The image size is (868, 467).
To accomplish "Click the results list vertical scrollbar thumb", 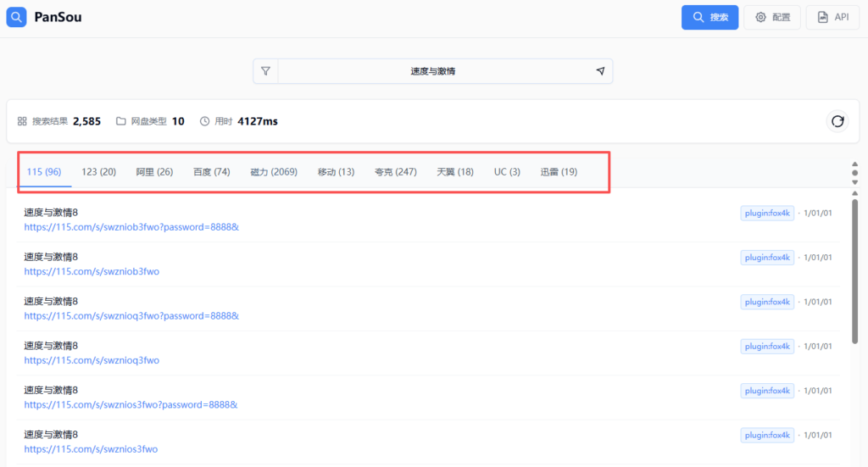I will (x=854, y=271).
